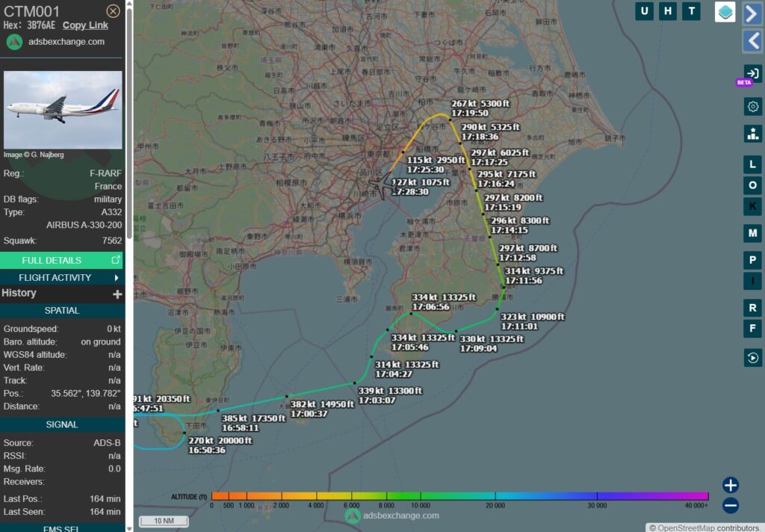Toggle the L labels map button
Viewport: 765px width, 532px height.
753,164
